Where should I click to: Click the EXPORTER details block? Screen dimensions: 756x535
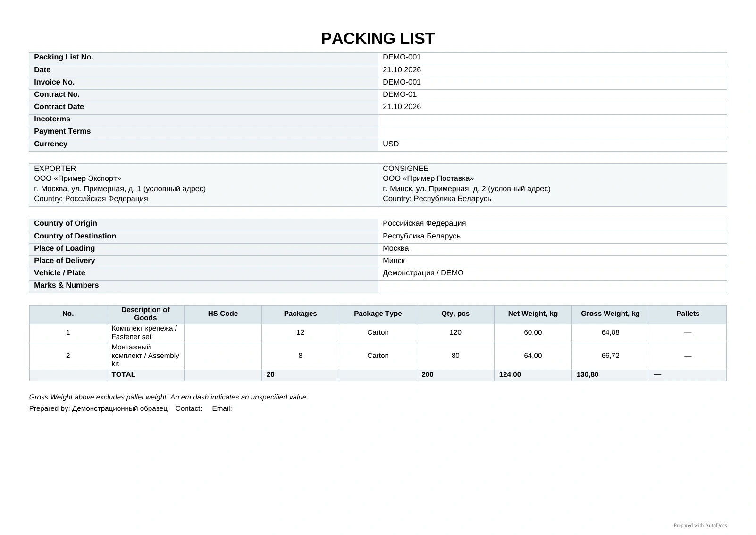coord(203,185)
